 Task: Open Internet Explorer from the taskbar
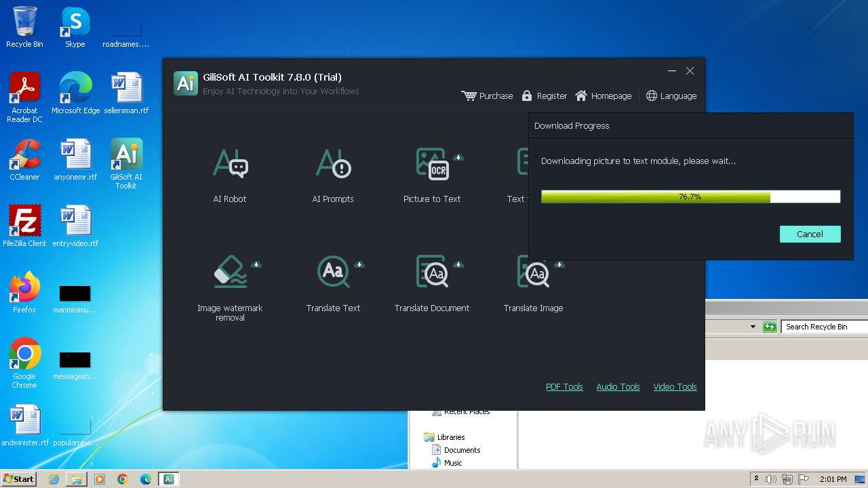click(54, 479)
